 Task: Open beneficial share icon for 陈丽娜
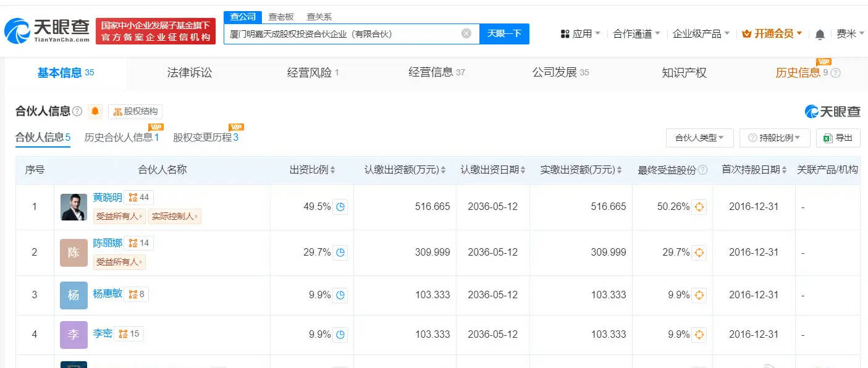click(699, 253)
